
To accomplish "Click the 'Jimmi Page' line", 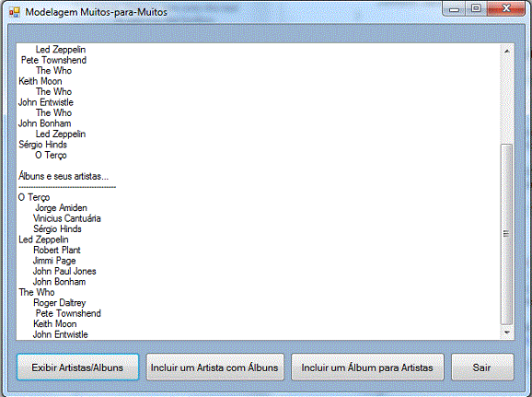I will (54, 261).
